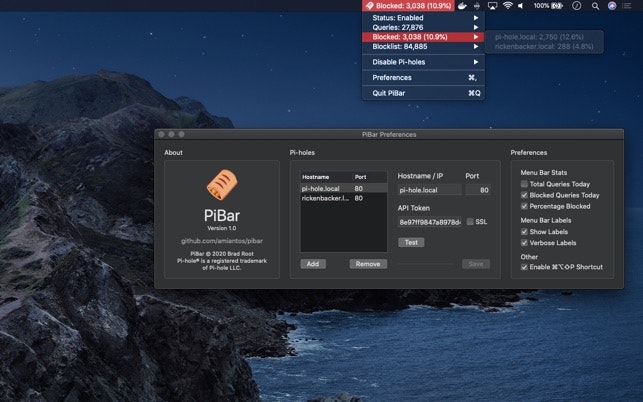
Task: Open the Wi-Fi menu
Action: pos(508,6)
